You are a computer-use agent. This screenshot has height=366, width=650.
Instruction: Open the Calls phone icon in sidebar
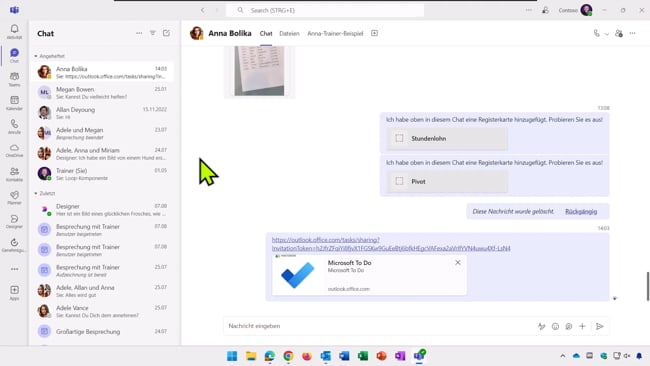pyautogui.click(x=15, y=126)
